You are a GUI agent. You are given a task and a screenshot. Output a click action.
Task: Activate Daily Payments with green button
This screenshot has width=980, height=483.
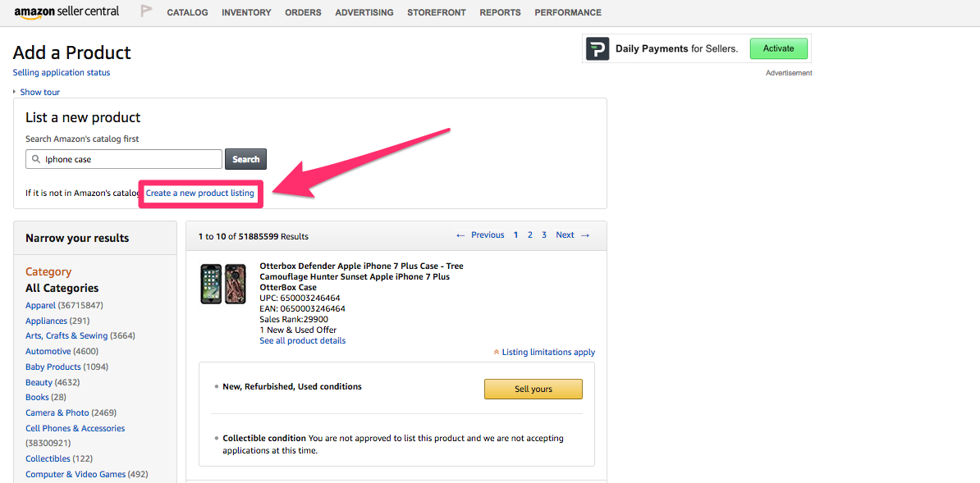point(778,48)
